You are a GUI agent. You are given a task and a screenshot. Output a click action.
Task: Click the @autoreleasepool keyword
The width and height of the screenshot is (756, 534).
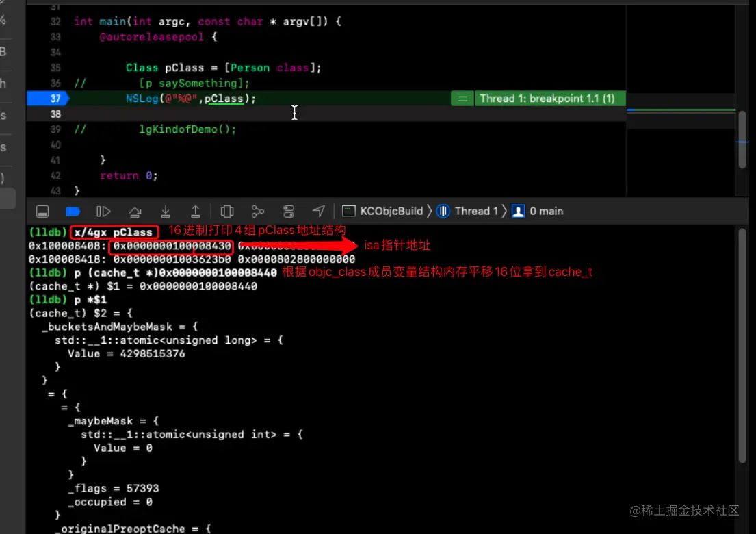(151, 37)
